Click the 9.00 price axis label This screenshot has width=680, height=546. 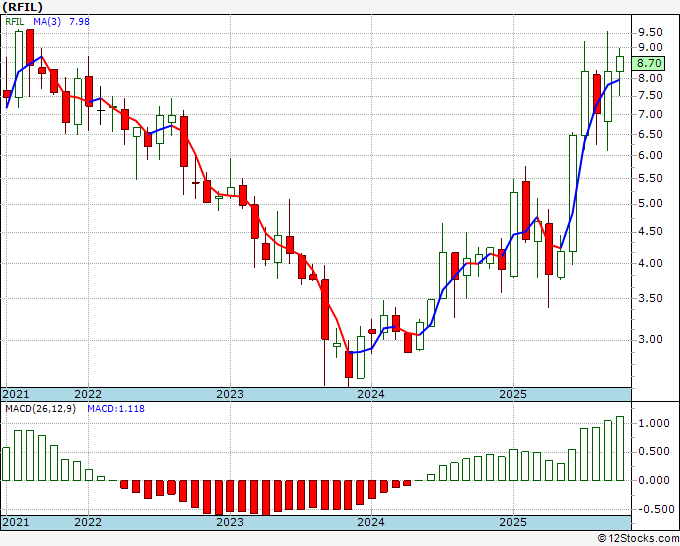tap(650, 47)
